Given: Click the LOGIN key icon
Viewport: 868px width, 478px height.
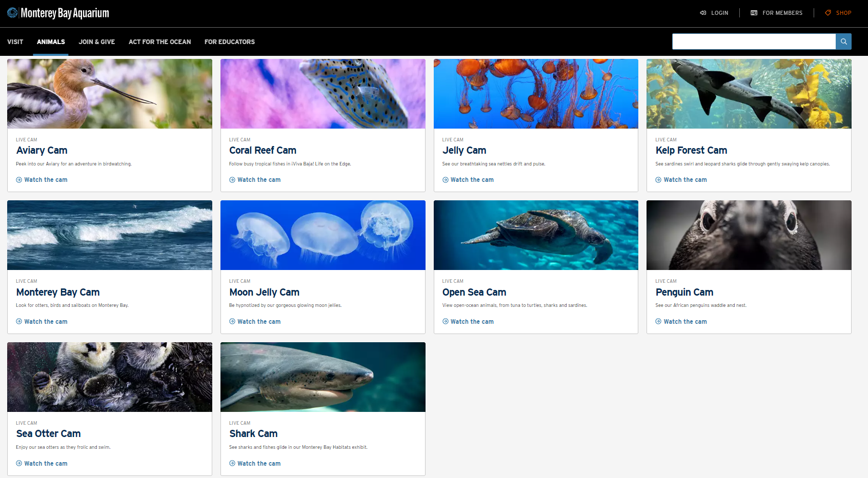Looking at the screenshot, I should (x=702, y=13).
